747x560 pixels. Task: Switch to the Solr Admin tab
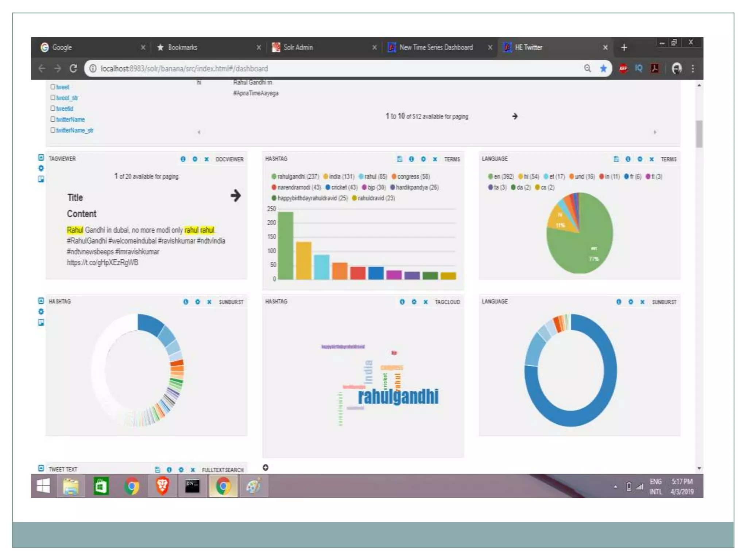(298, 47)
